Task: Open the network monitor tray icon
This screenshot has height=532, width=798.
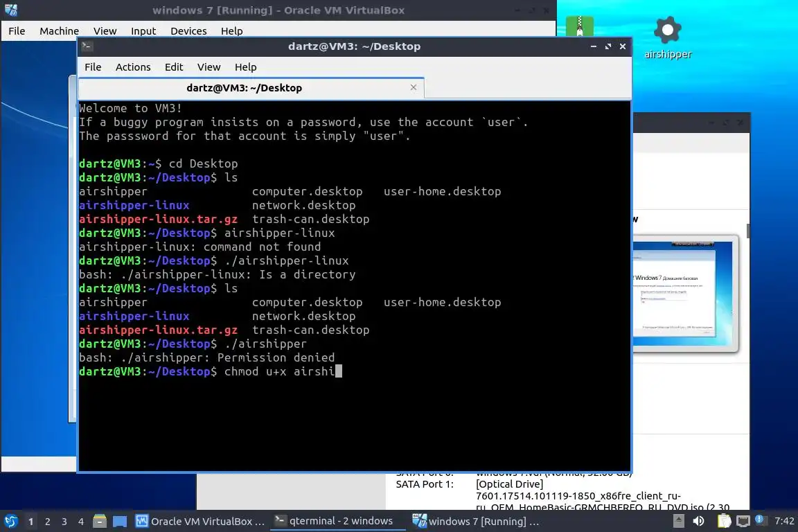Action: click(743, 521)
